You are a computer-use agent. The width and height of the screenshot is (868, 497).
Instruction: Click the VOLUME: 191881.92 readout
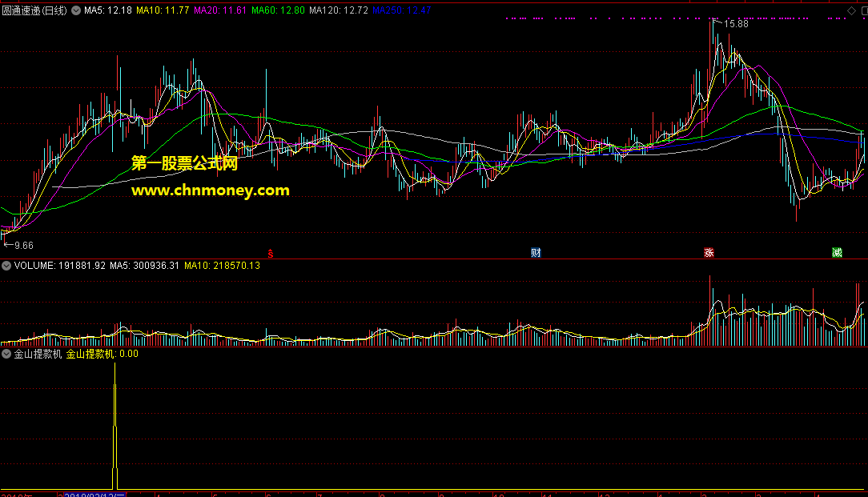[x=60, y=266]
